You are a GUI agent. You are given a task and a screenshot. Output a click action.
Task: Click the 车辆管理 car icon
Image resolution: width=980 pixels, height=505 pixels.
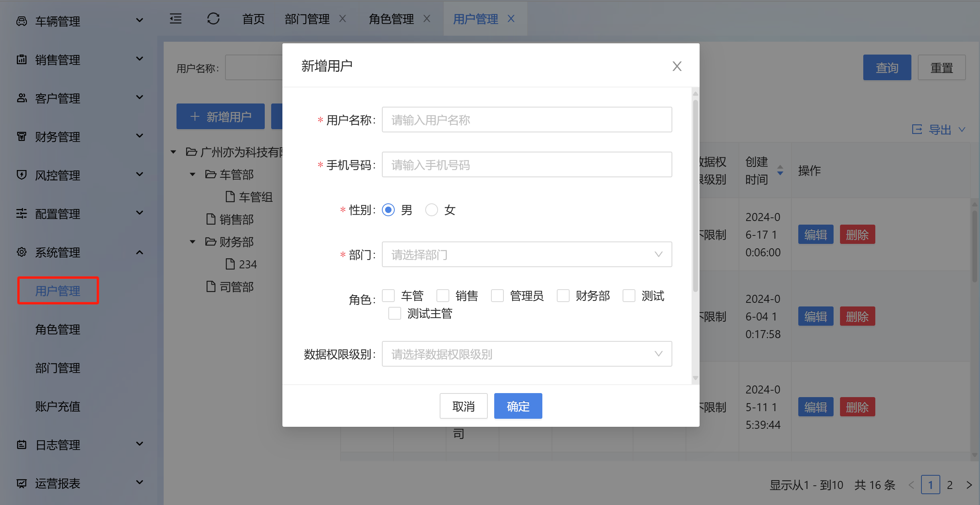22,21
